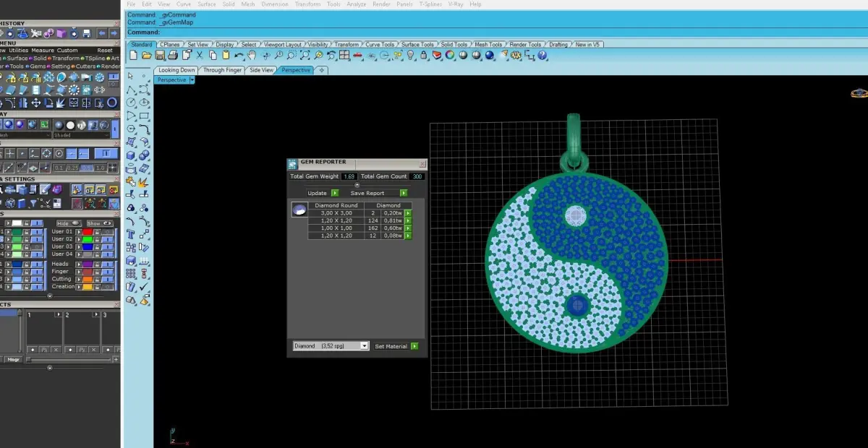Click the green arrow on the 0,81tw row

[x=408, y=220]
